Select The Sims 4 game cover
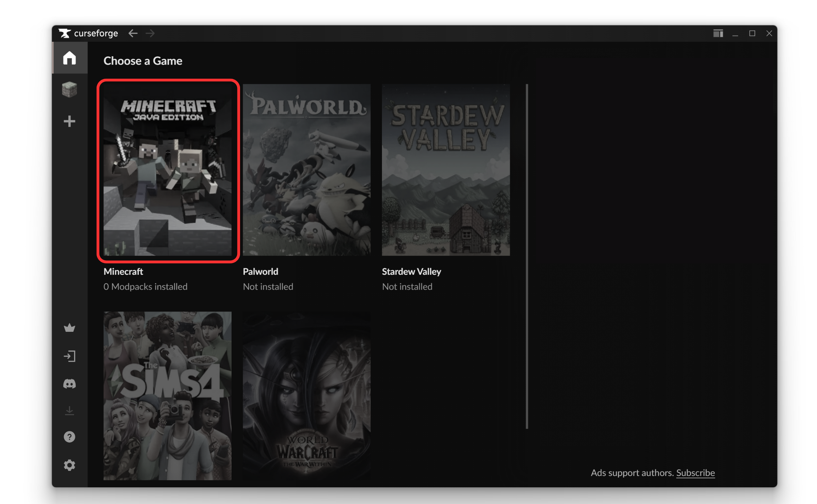 click(167, 395)
